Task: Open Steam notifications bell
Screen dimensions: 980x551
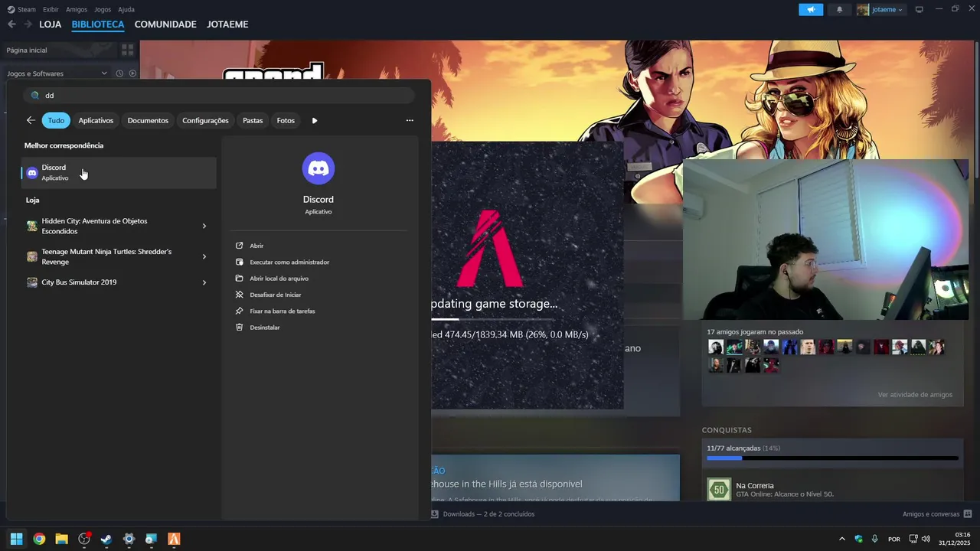Action: 840,9
